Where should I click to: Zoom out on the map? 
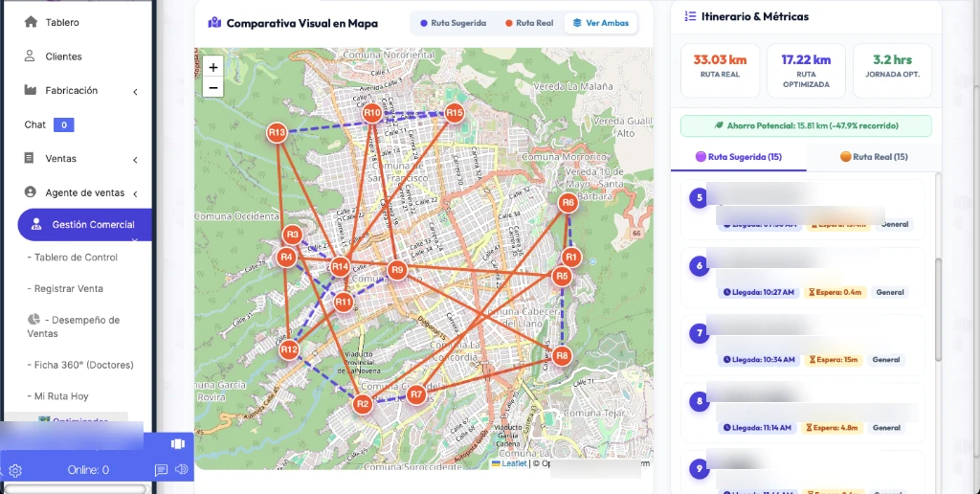pos(213,87)
